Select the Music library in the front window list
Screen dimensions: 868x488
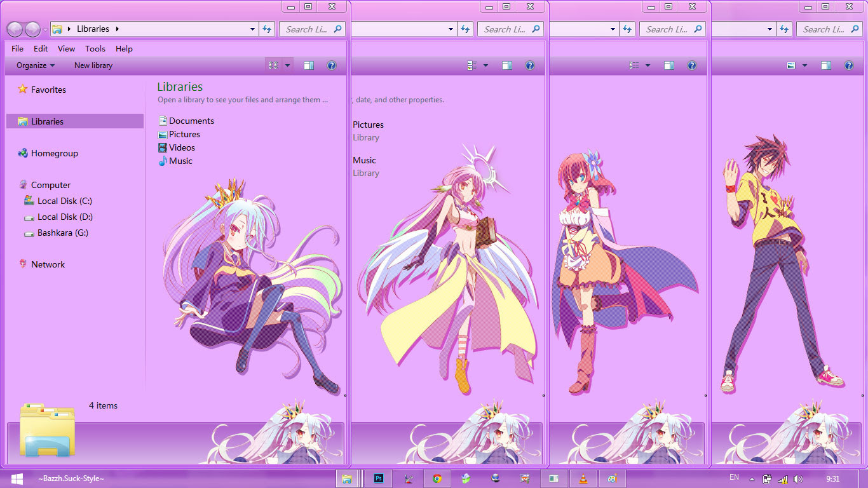click(x=175, y=161)
